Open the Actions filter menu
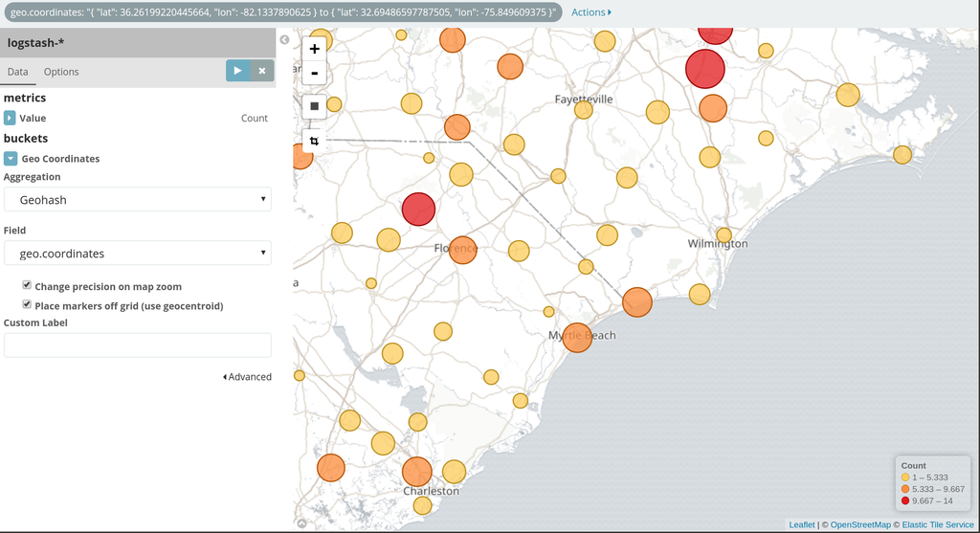Screen dimensions: 980x533 pyautogui.click(x=590, y=12)
